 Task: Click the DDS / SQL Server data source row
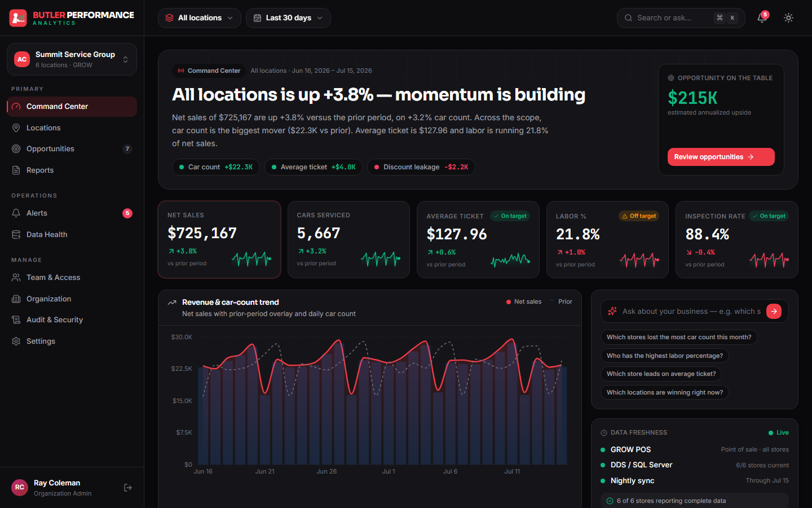(695, 465)
